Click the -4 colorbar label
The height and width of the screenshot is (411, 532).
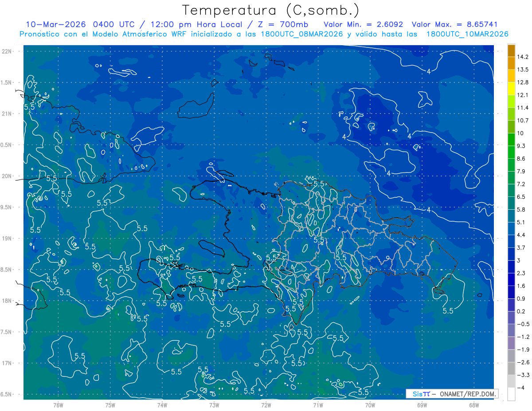(x=521, y=388)
